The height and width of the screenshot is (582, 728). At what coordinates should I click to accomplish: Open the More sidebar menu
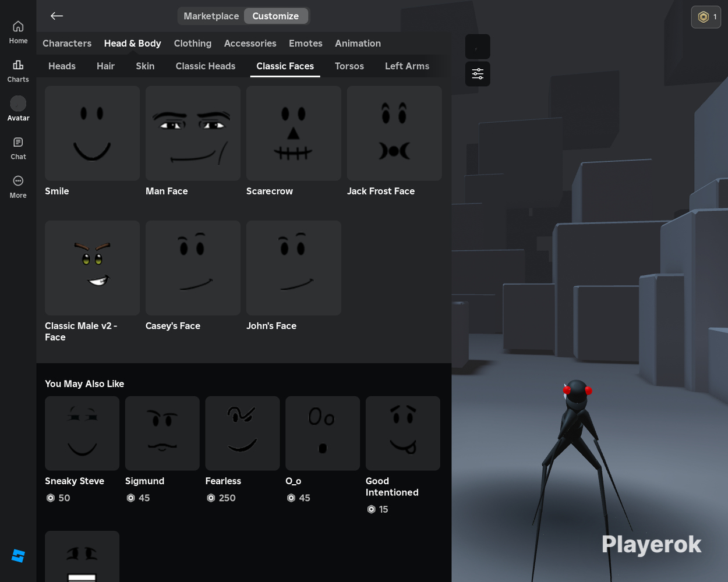[18, 187]
